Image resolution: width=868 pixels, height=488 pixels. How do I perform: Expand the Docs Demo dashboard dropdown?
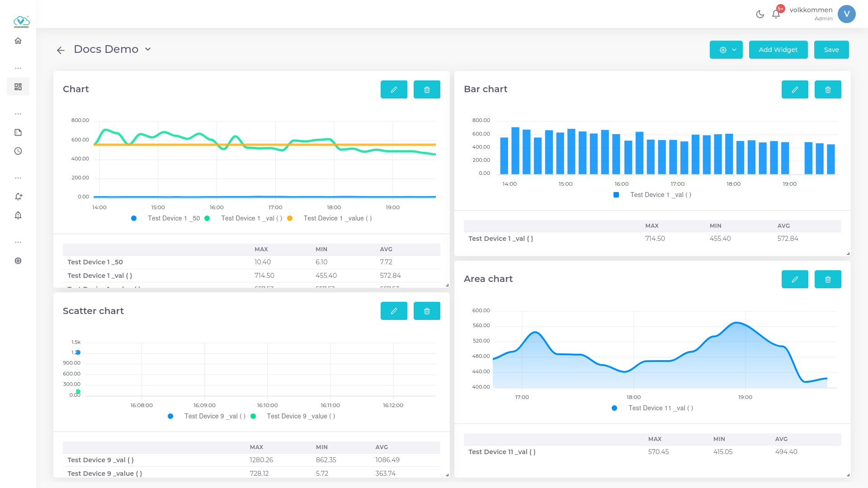(148, 49)
